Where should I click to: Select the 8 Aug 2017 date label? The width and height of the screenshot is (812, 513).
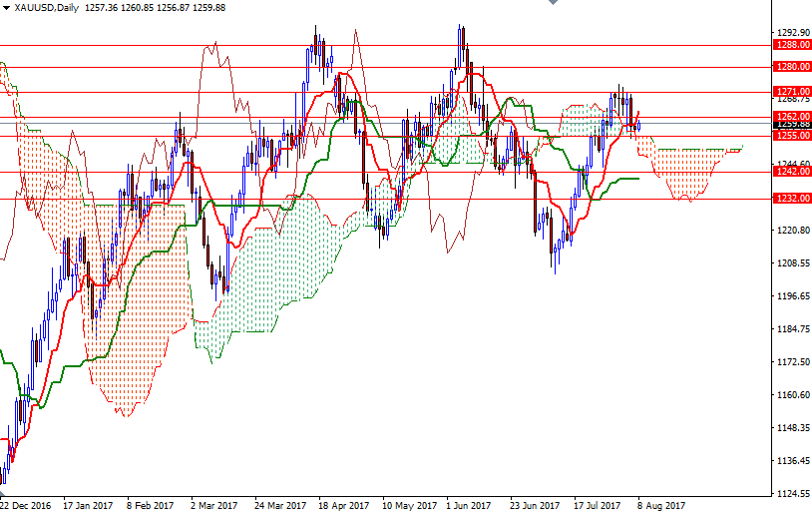coord(660,505)
